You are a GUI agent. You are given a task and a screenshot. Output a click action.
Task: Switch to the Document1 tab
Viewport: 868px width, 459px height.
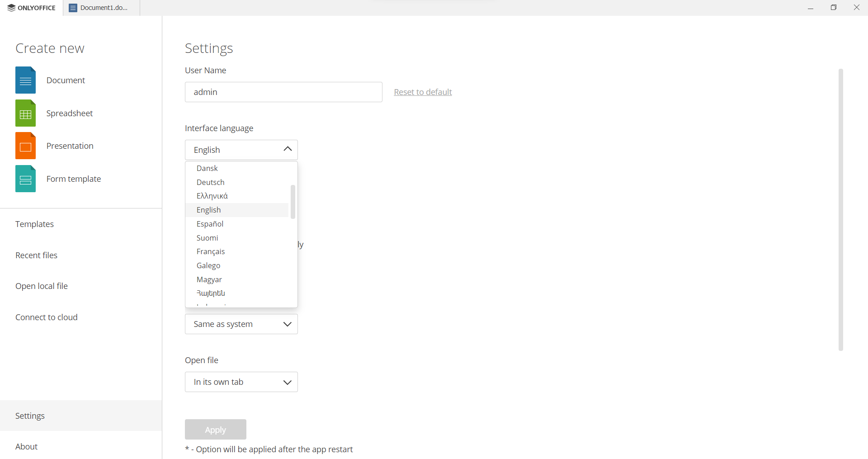pyautogui.click(x=100, y=7)
